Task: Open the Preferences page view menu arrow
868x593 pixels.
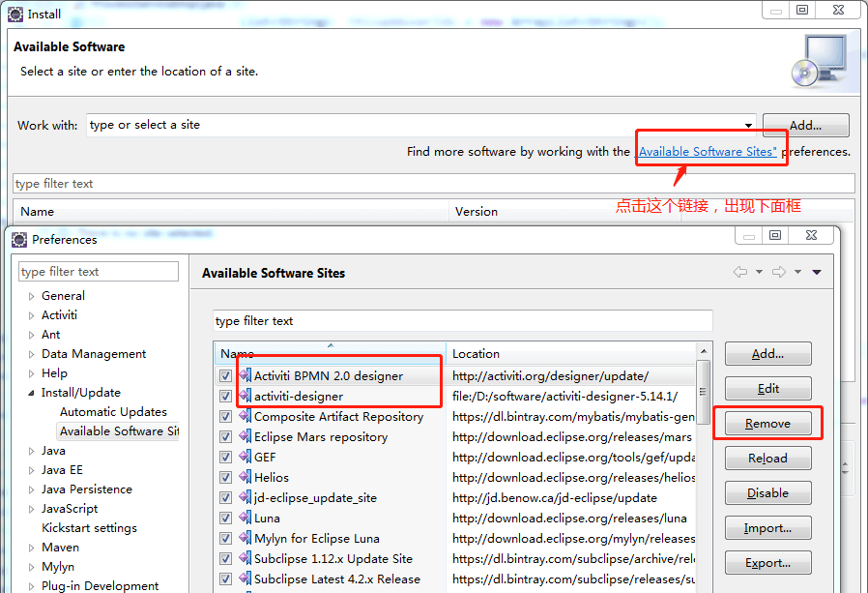Action: [817, 272]
